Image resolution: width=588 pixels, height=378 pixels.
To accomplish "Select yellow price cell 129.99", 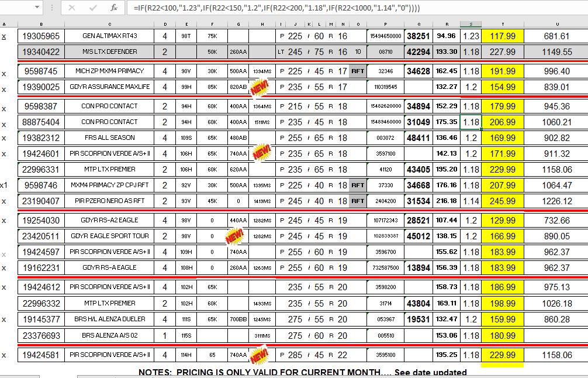I will [x=503, y=221].
